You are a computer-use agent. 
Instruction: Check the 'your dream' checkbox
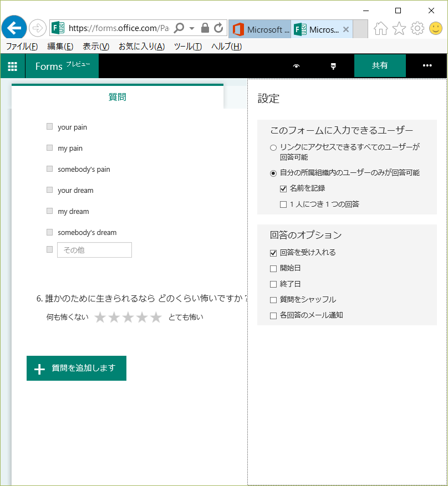(49, 190)
